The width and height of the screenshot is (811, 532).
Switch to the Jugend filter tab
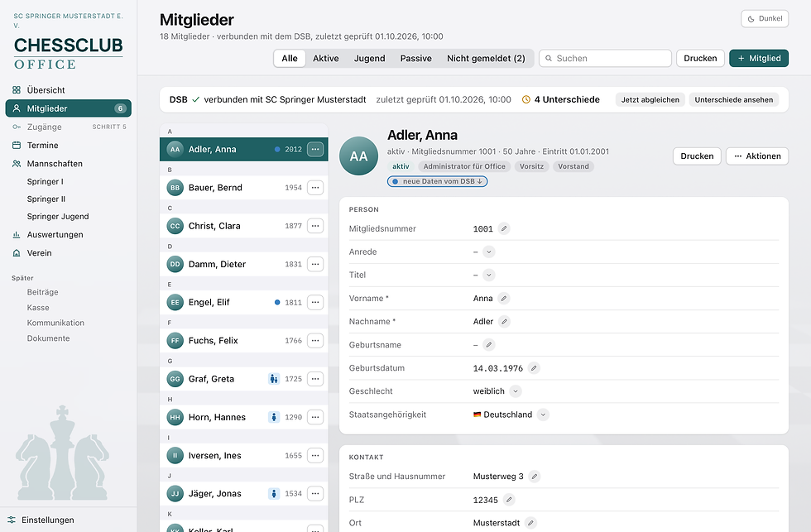[369, 59]
